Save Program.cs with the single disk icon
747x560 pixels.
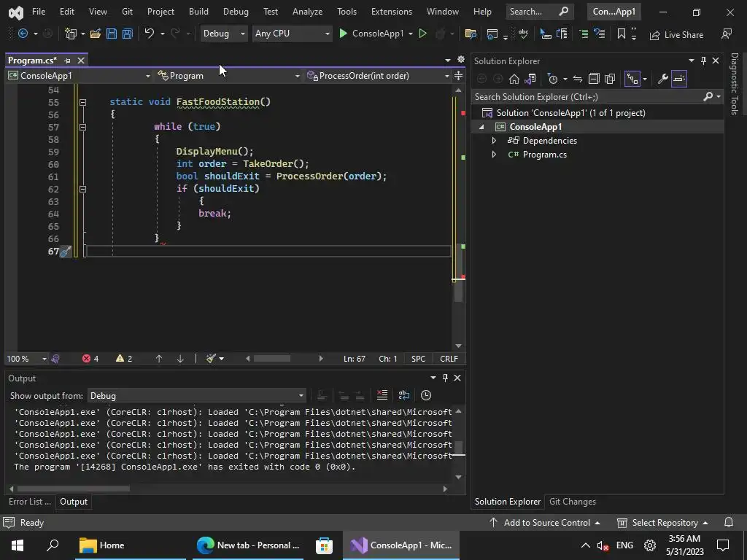(112, 34)
